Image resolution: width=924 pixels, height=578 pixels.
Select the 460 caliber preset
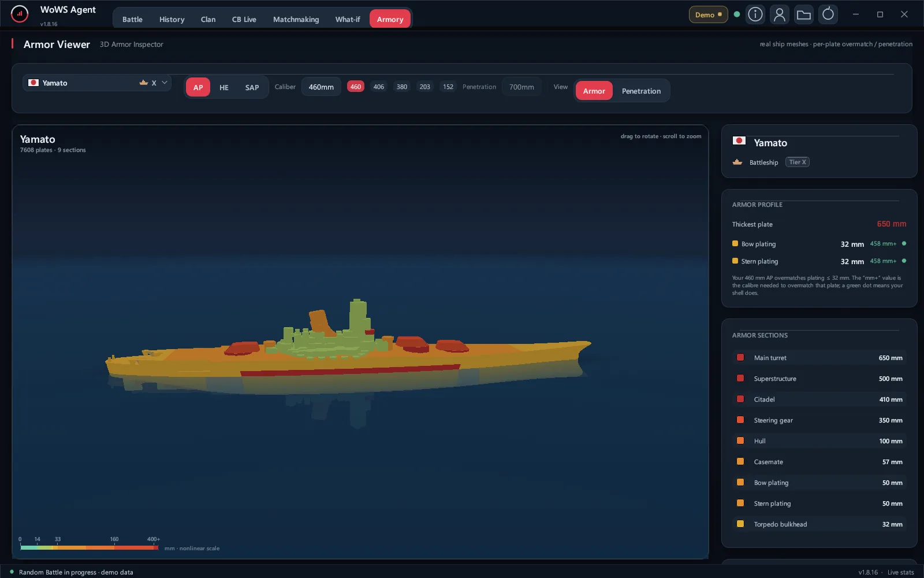tap(356, 87)
